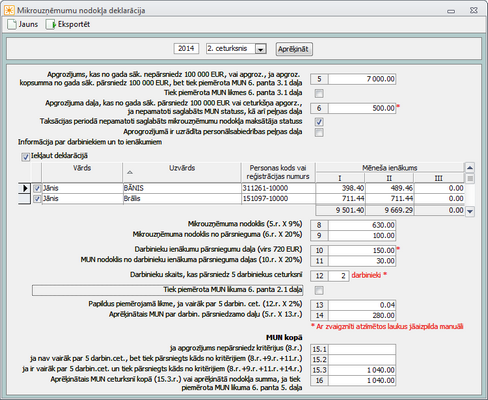Click personal code cell 151097-10000
Viewport: 488px width, 400px height.
point(278,199)
